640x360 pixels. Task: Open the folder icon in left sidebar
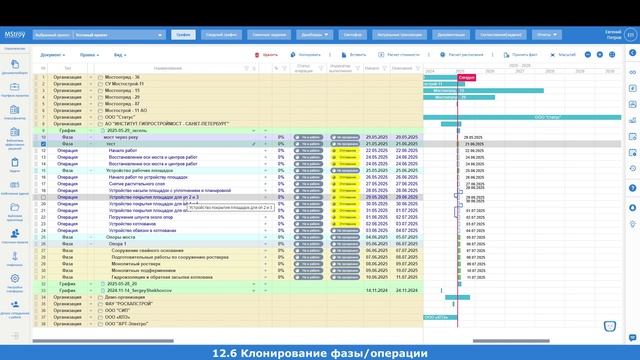coord(15,207)
